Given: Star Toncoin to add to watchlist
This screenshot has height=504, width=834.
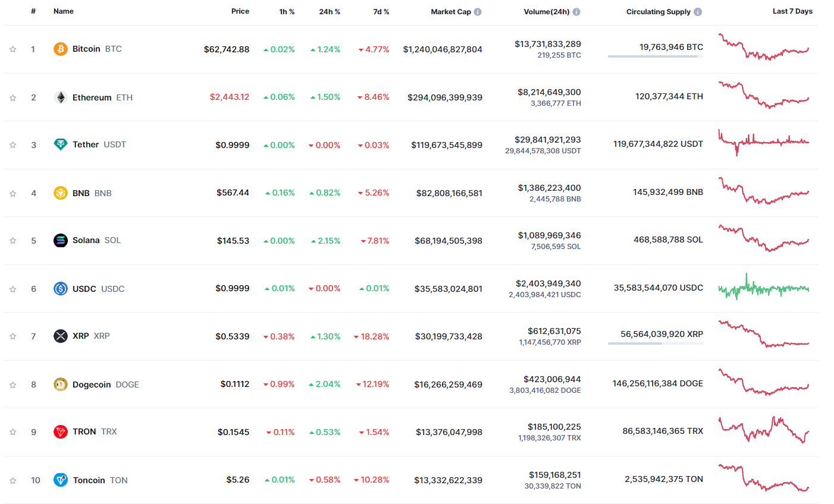Looking at the screenshot, I should pyautogui.click(x=12, y=480).
